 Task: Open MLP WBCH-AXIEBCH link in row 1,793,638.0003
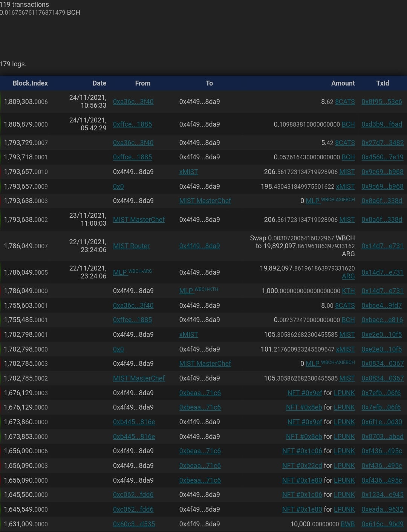(330, 200)
